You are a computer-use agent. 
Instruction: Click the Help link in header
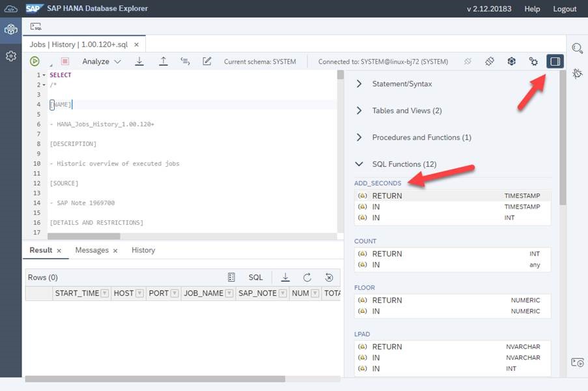point(532,9)
